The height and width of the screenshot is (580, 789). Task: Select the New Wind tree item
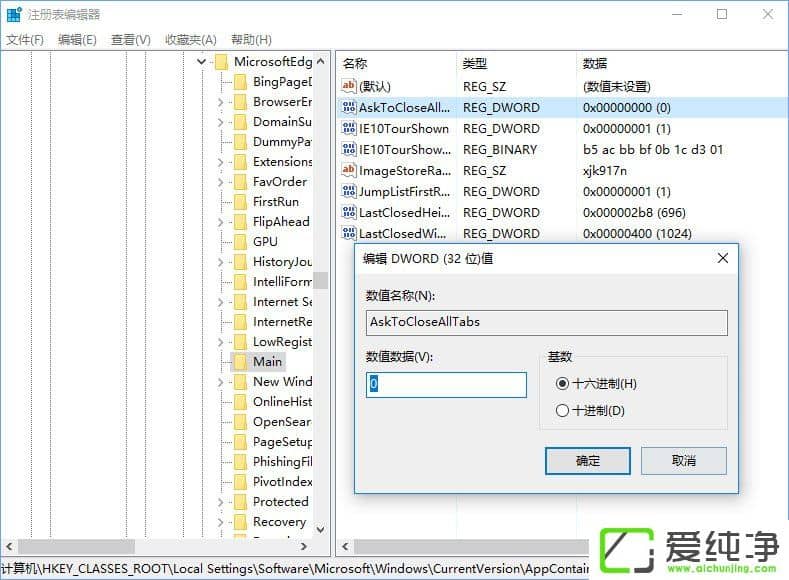[282, 382]
